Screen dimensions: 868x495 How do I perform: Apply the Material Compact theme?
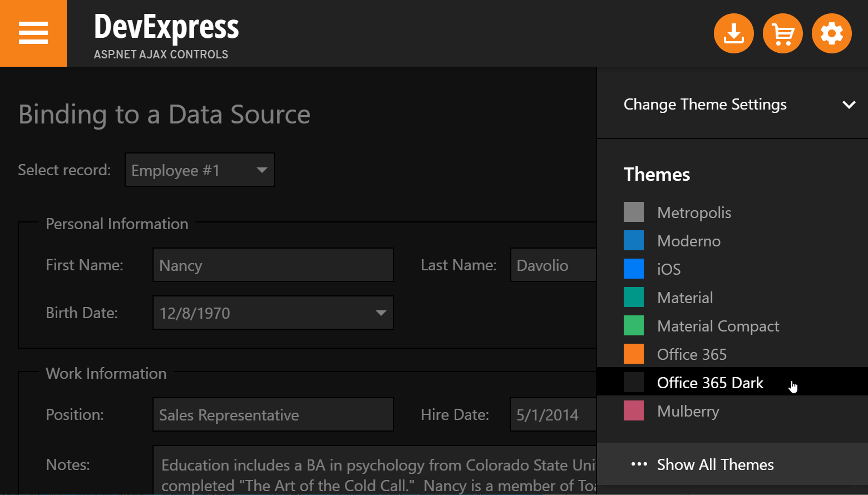point(732,326)
